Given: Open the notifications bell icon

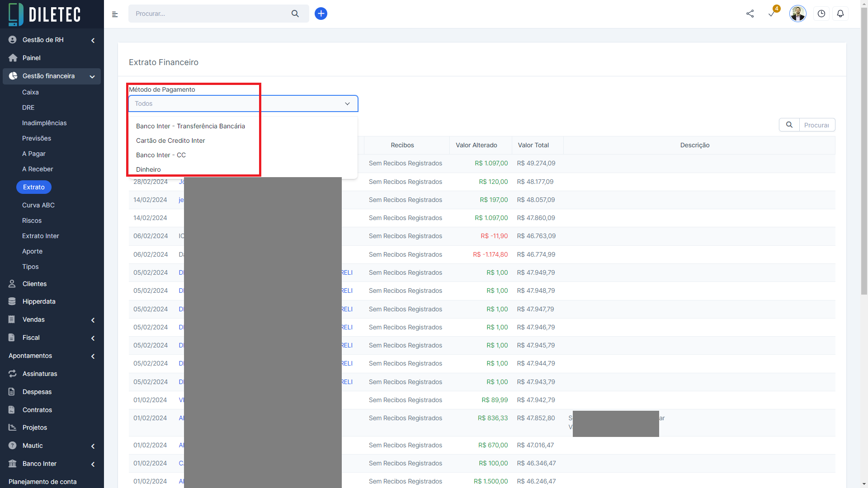Looking at the screenshot, I should [x=840, y=14].
